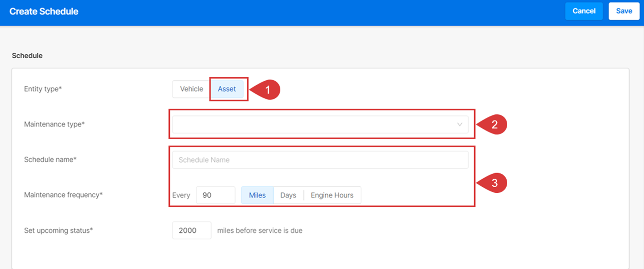Image resolution: width=644 pixels, height=269 pixels.
Task: Set the frequency unit to Engine Hours
Action: (332, 195)
